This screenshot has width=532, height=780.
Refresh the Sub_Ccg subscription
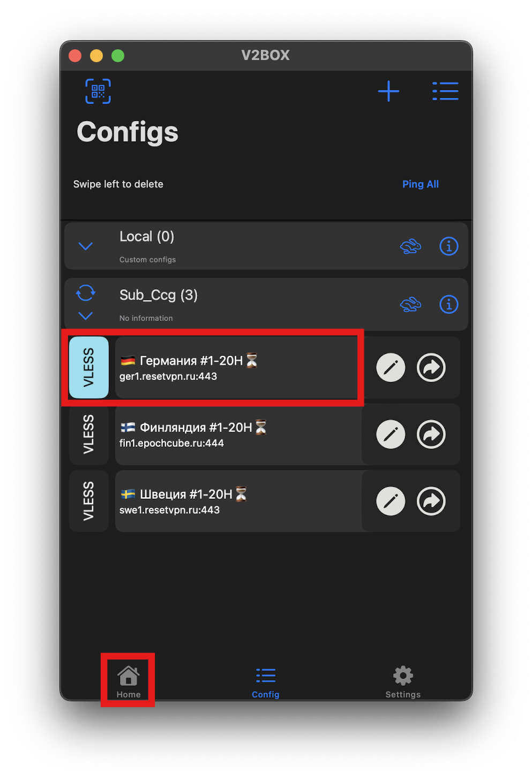86,293
